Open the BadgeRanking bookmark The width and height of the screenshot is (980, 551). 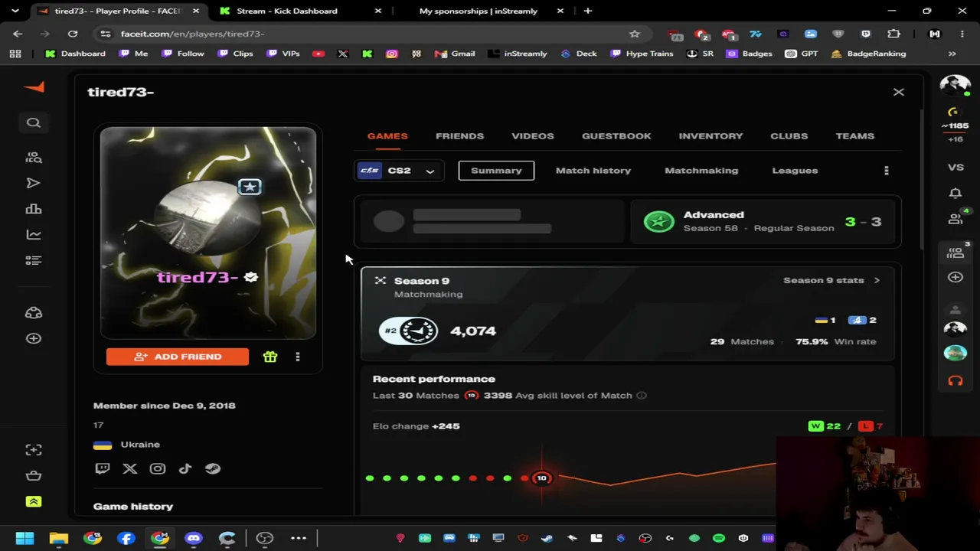pyautogui.click(x=868, y=54)
